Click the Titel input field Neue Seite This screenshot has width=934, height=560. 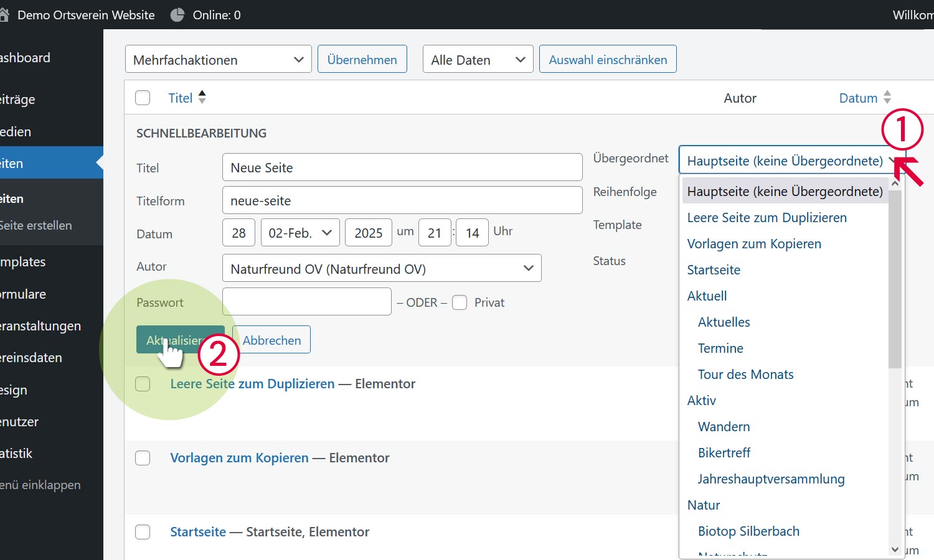[402, 167]
